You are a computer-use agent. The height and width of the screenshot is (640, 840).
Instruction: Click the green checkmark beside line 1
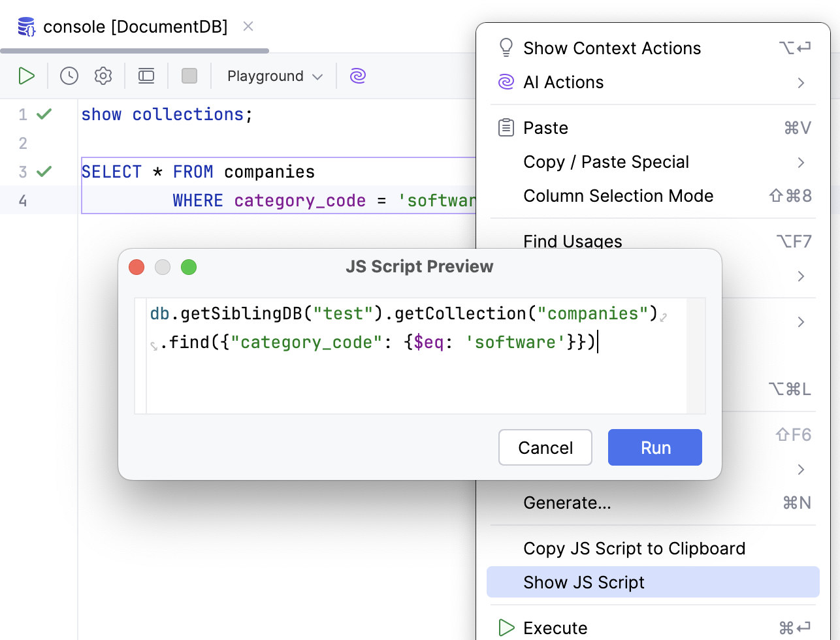click(43, 114)
